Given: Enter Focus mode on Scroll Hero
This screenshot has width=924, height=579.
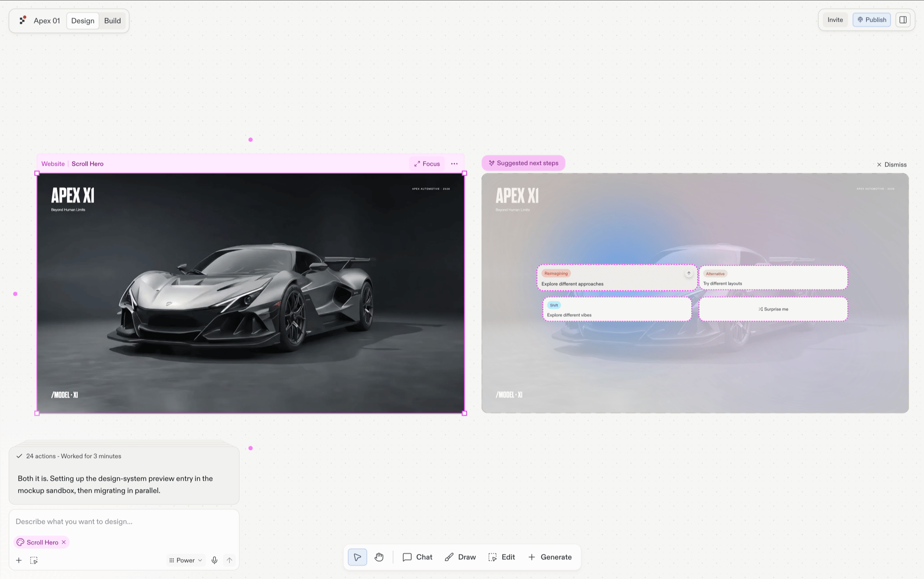Looking at the screenshot, I should pyautogui.click(x=427, y=164).
